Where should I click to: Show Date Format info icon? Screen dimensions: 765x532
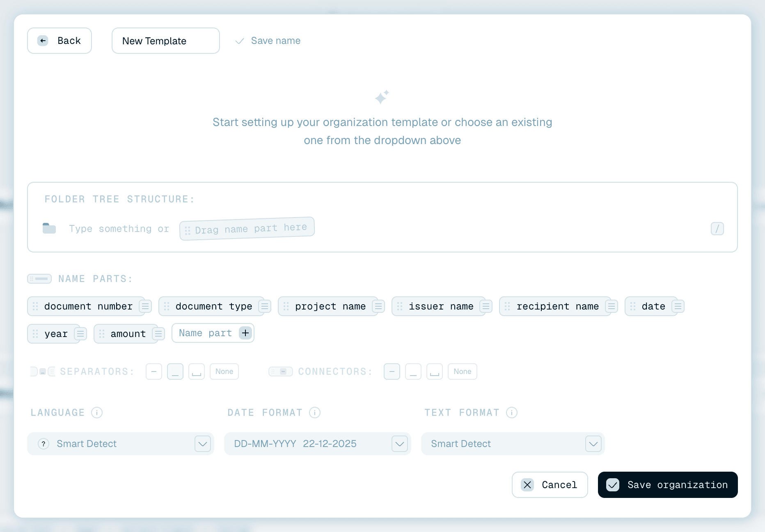[x=315, y=413]
